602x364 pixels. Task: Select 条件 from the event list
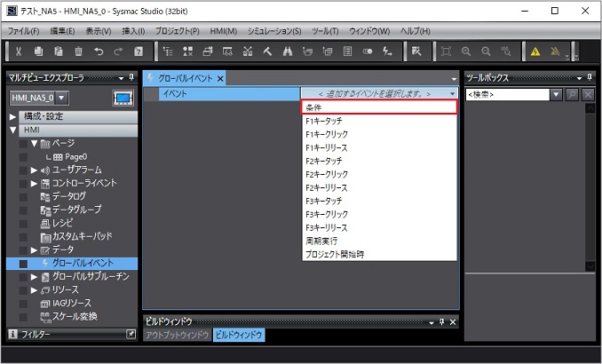pyautogui.click(x=380, y=107)
